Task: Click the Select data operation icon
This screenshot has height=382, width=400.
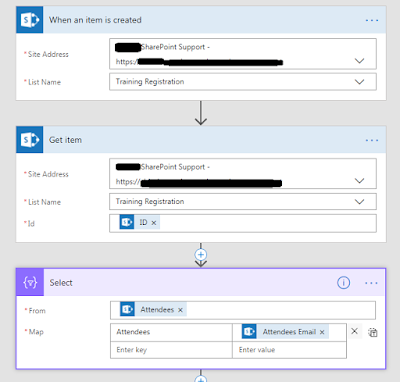Action: click(30, 282)
